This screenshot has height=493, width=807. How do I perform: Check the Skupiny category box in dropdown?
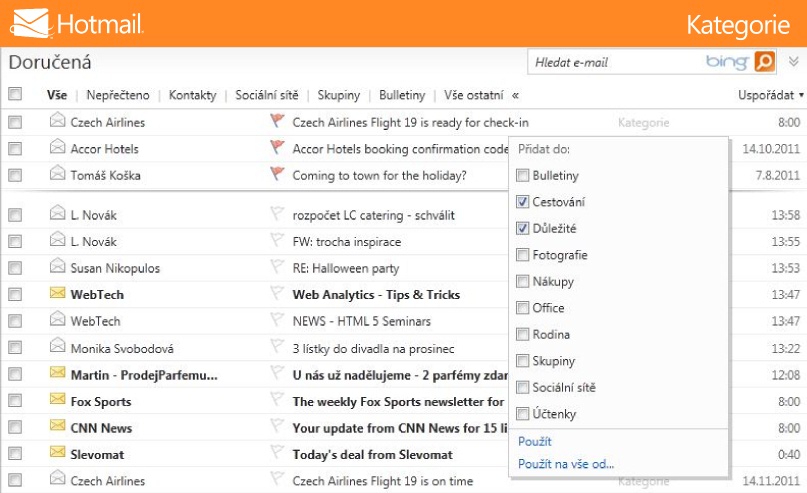coord(522,361)
